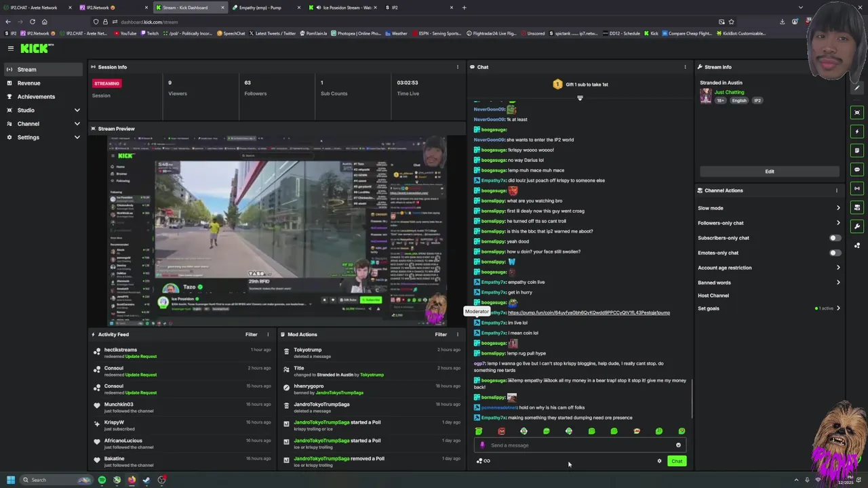This screenshot has height=488, width=868.
Task: Toggle the Channel Actions widget button
Action: point(857,207)
